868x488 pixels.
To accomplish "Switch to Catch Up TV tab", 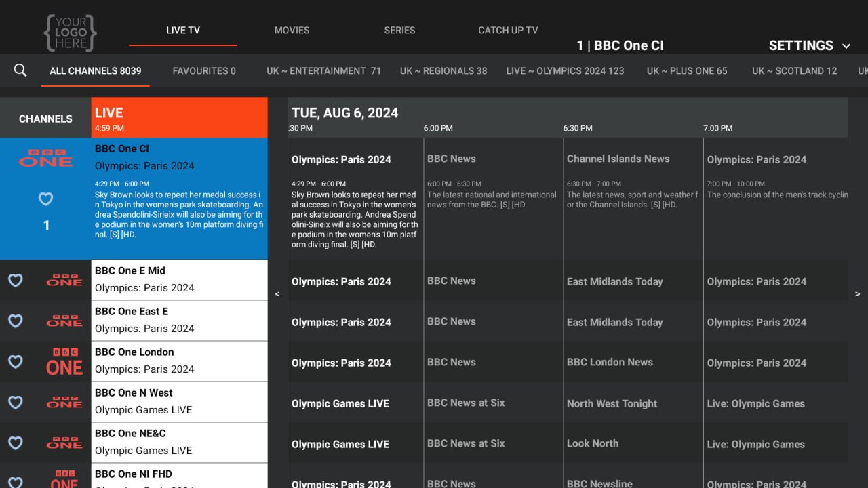I will tap(508, 30).
